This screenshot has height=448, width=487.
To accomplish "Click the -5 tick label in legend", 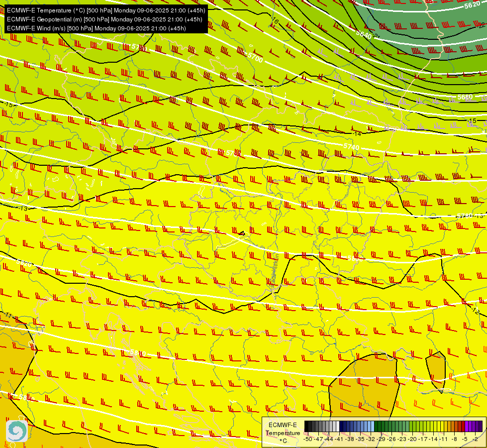I will (x=465, y=439).
